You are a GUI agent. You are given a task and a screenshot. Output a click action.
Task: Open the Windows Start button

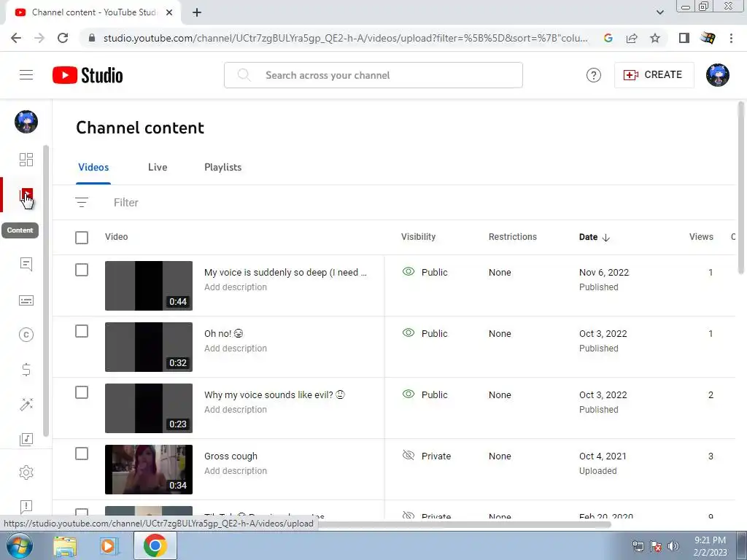19,545
